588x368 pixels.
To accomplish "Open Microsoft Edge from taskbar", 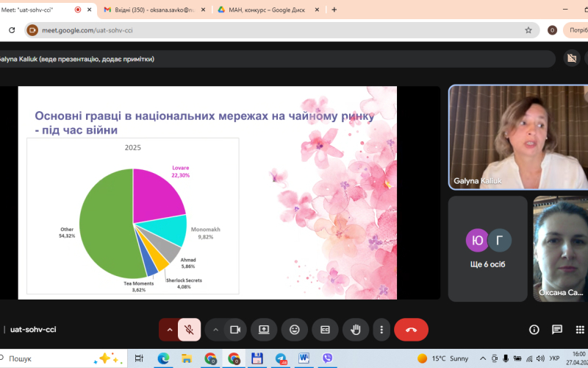I will pos(163,358).
